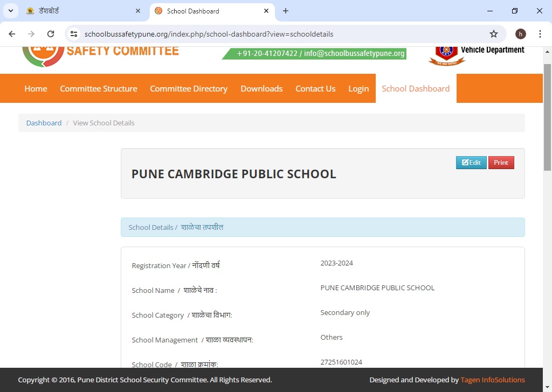Open a new tab with plus icon
Viewport: 552px width, 392px height.
tap(286, 11)
